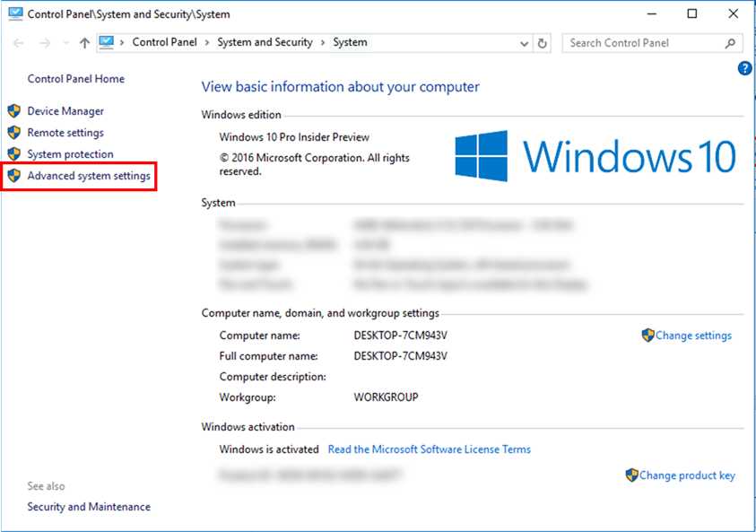Click the Computer description label
The height and width of the screenshot is (532, 756).
pyautogui.click(x=273, y=377)
